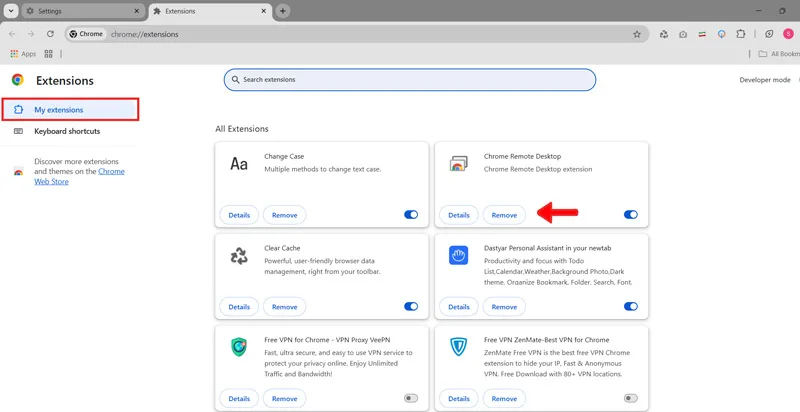Open All Bookmarks folder
The height and width of the screenshot is (412, 800).
click(x=779, y=54)
